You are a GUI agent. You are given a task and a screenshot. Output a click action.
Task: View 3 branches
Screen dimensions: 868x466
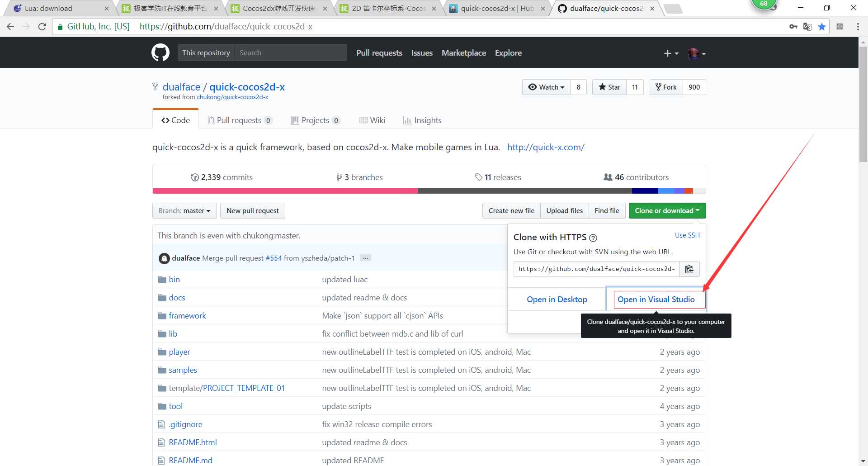point(359,177)
